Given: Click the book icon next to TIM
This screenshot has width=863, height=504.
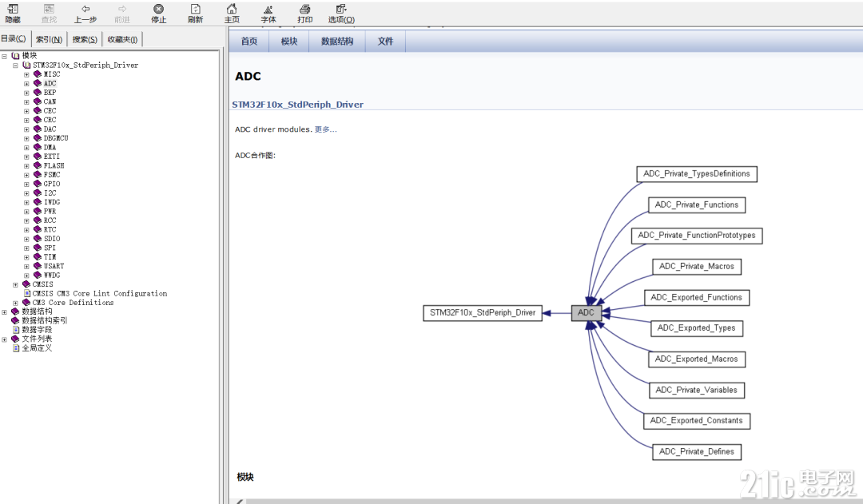Looking at the screenshot, I should (x=38, y=256).
